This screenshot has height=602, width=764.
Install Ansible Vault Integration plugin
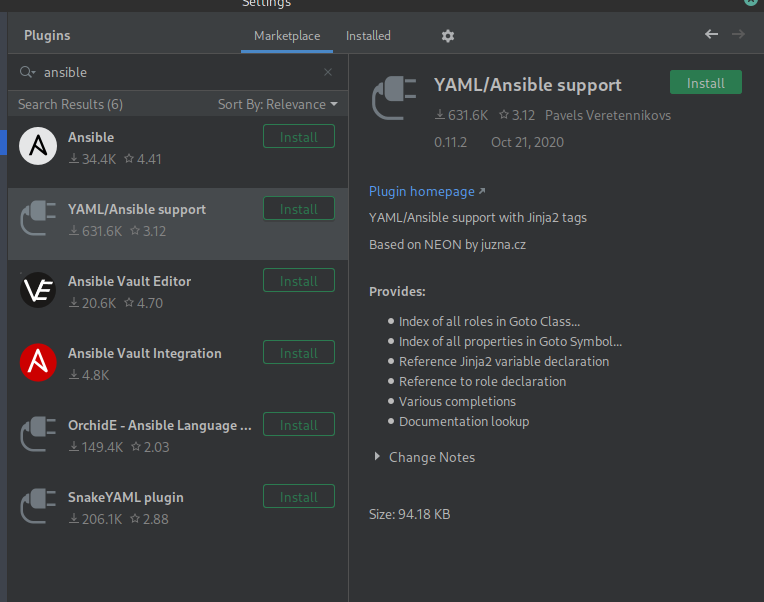pos(299,353)
